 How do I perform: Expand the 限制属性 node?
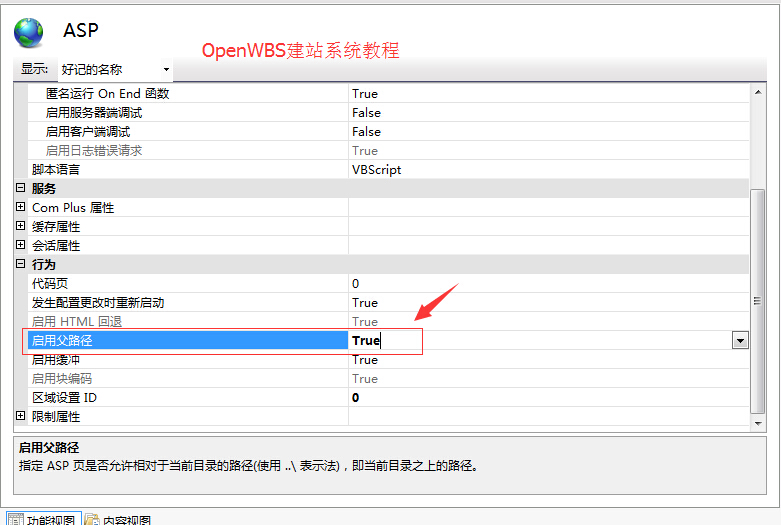(20, 416)
